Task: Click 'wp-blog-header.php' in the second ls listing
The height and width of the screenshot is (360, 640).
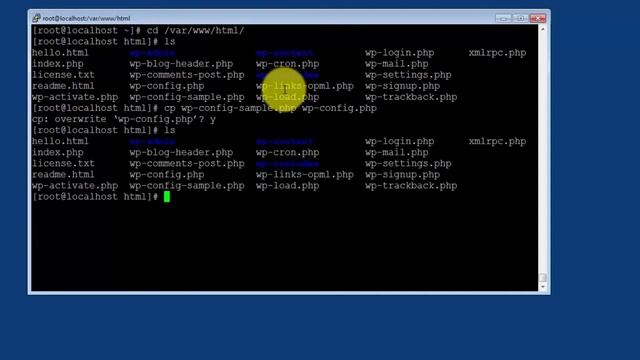Action: 181,153
